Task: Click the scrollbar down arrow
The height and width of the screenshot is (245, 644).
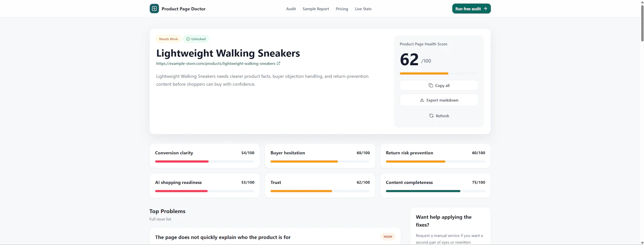Action: pyautogui.click(x=642, y=243)
